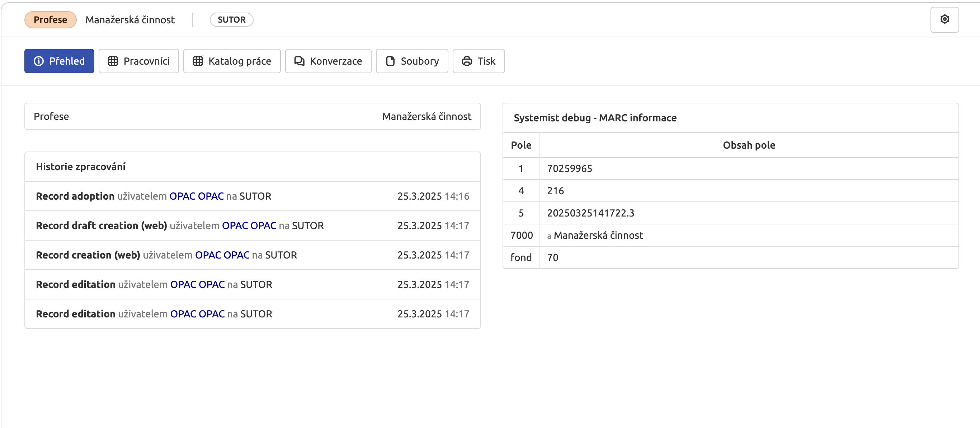
Task: Switch to the Katalog práce tab
Action: tap(232, 61)
